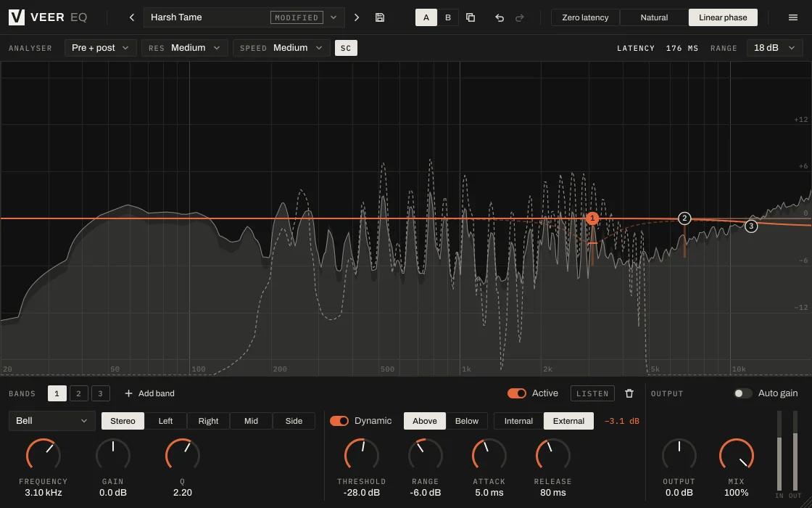Select band node 3 on graph
The width and height of the screenshot is (812, 508).
[751, 226]
